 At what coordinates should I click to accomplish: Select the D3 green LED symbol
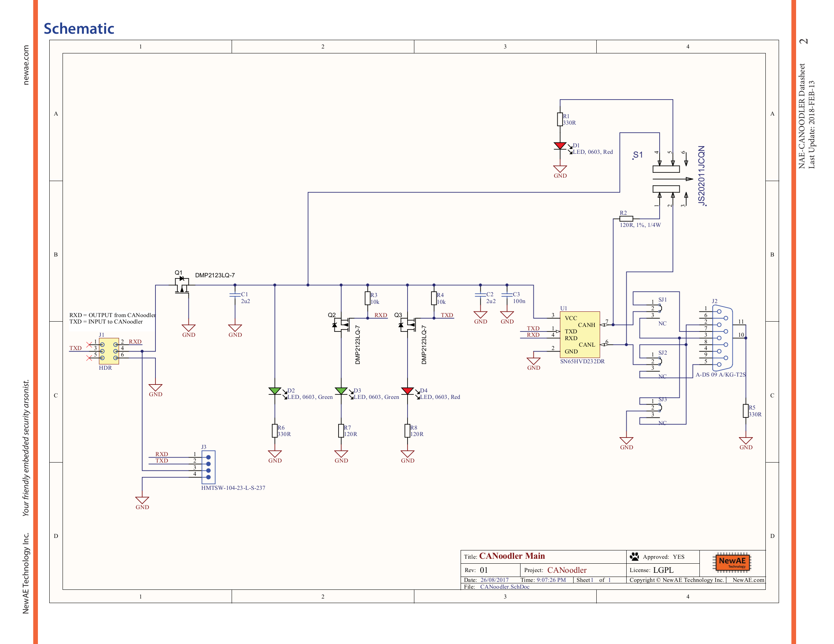pyautogui.click(x=341, y=391)
